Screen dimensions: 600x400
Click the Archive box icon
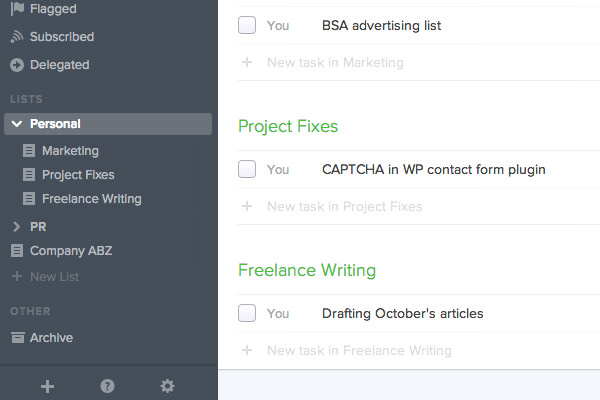[x=18, y=338]
